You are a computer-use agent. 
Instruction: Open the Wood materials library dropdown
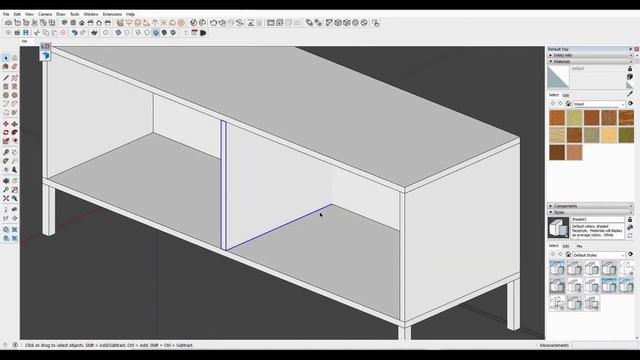[599, 104]
